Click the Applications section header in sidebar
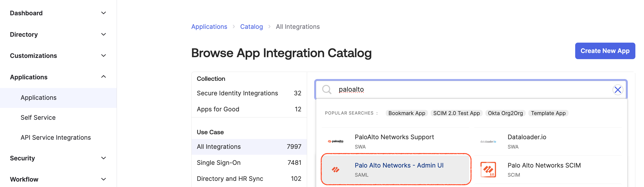Screen dimensions: 644x187 (29, 77)
